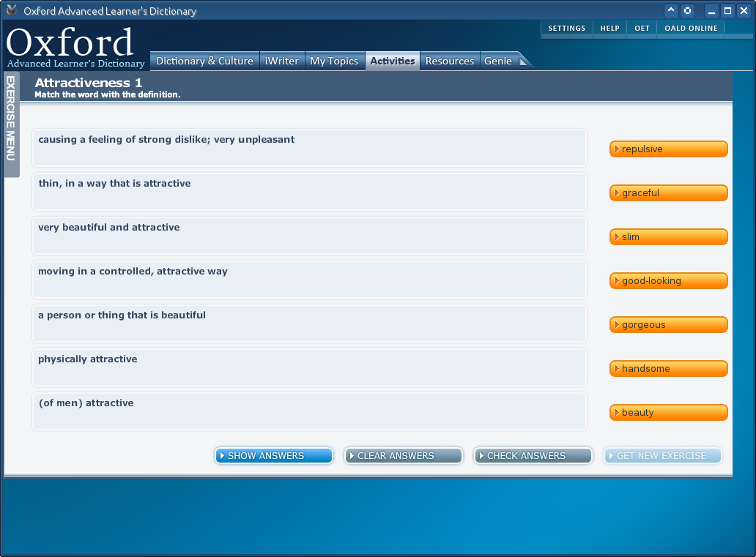Open SETTINGS in the top bar
This screenshot has height=557, width=756.
pos(566,29)
